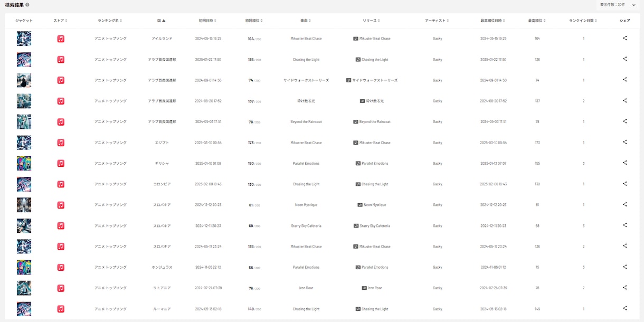The width and height of the screenshot is (644, 322).
Task: Sort table by 国 column header
Action: (162, 21)
